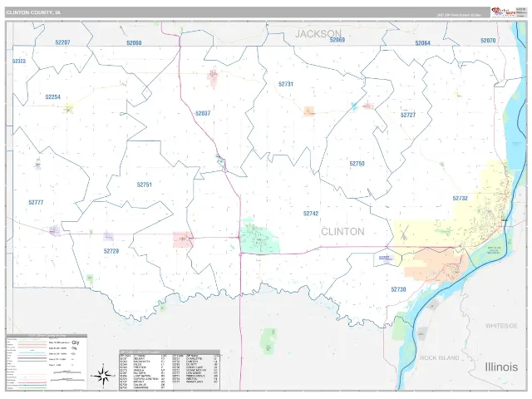Click ZIP code label 52727

pos(408,115)
